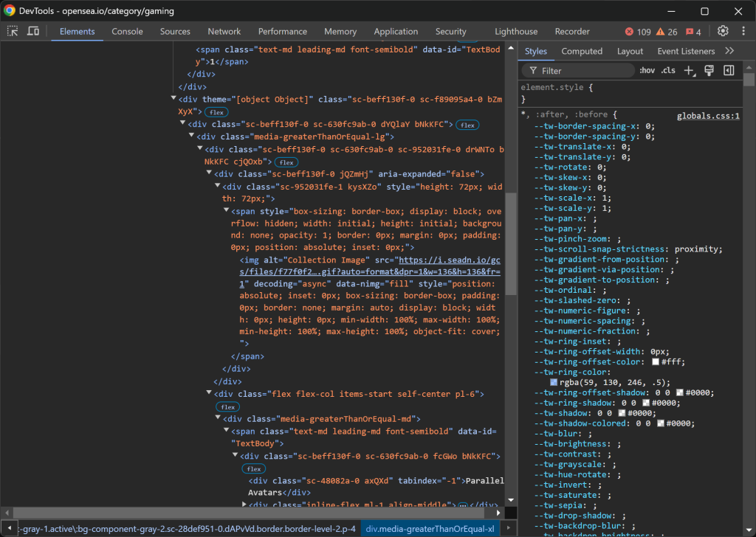Open the customize DevTools three-dot menu
Image resolution: width=756 pixels, height=537 pixels.
[743, 31]
